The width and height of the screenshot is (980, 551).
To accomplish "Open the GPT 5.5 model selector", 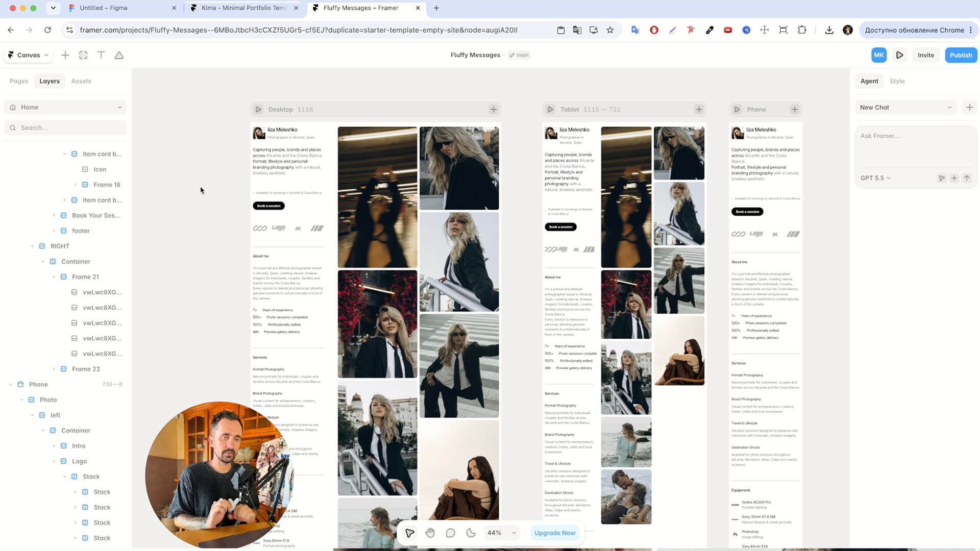I will pos(875,178).
